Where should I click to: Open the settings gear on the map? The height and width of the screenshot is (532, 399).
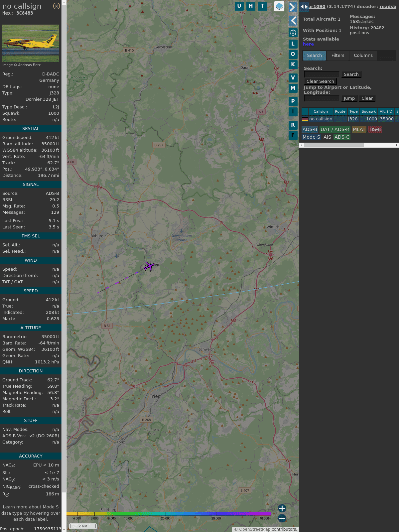293,33
